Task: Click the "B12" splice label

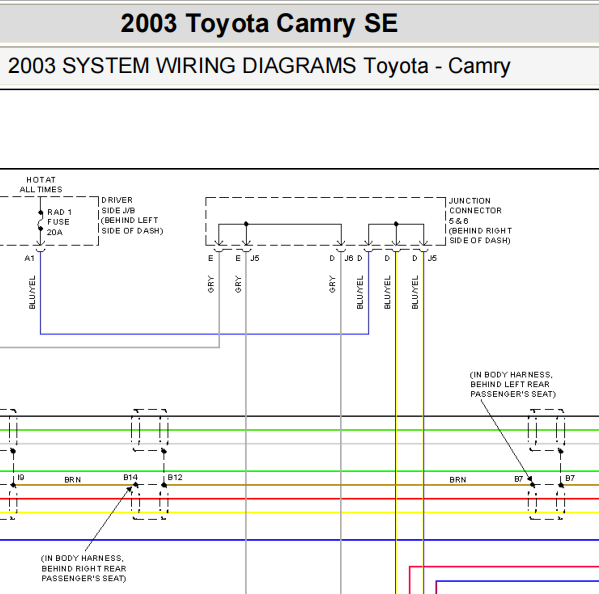Action: pos(175,477)
